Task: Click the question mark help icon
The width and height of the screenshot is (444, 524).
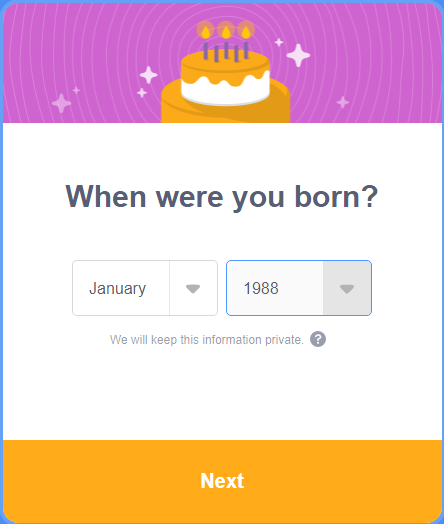Action: [x=318, y=339]
